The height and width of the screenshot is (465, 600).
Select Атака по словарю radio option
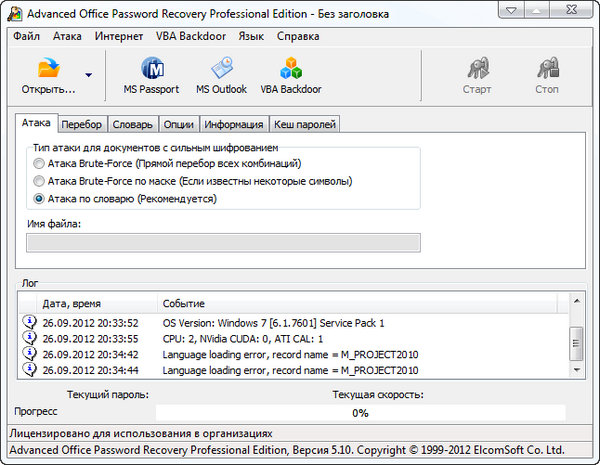point(39,199)
